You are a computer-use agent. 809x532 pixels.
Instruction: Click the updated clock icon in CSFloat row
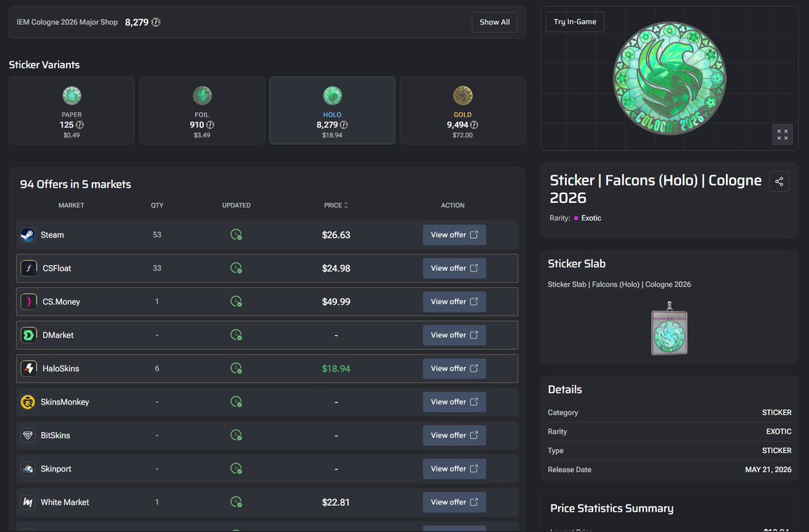pyautogui.click(x=236, y=268)
